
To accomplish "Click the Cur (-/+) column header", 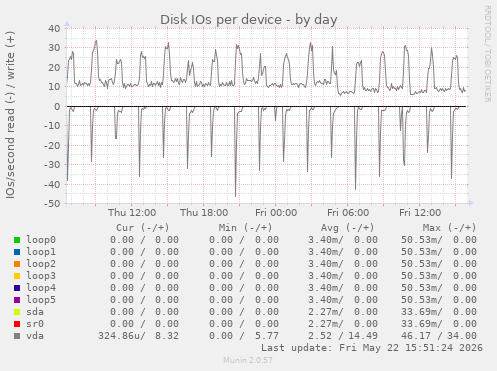I will 143,228.
